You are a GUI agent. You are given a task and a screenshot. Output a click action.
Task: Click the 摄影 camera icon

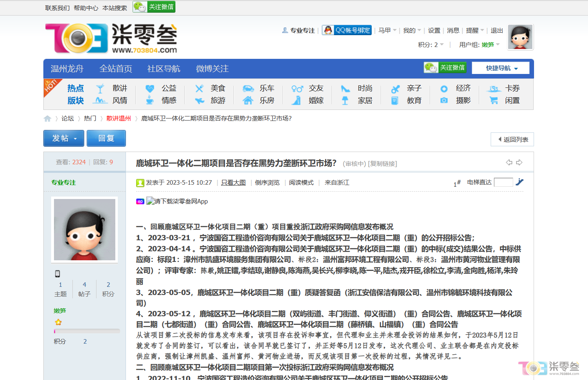(444, 101)
